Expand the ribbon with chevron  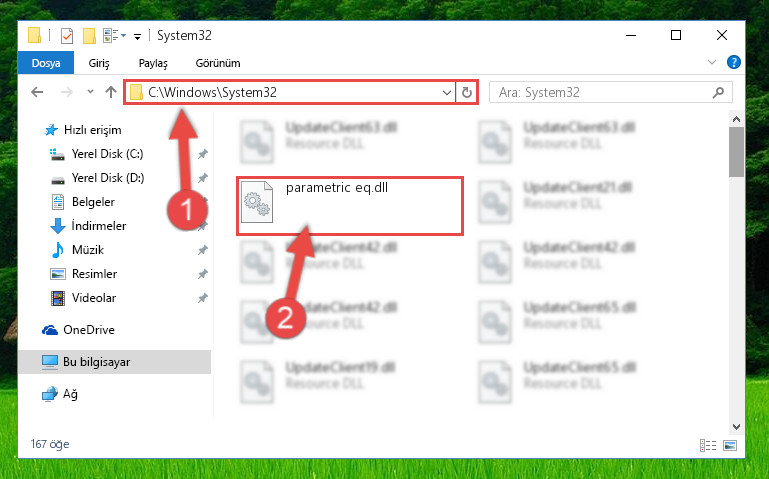click(712, 62)
